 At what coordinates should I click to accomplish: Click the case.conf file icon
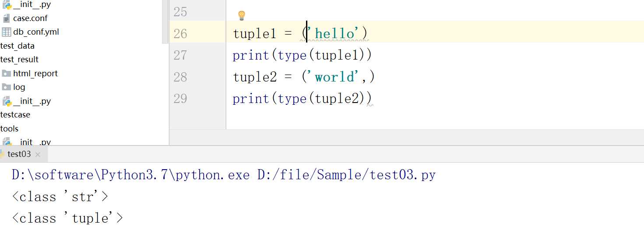pyautogui.click(x=6, y=18)
